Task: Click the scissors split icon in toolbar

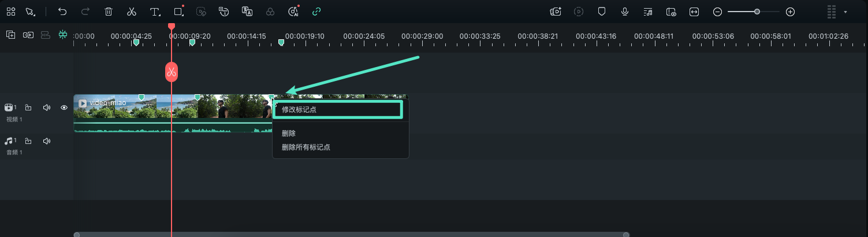Action: [132, 12]
